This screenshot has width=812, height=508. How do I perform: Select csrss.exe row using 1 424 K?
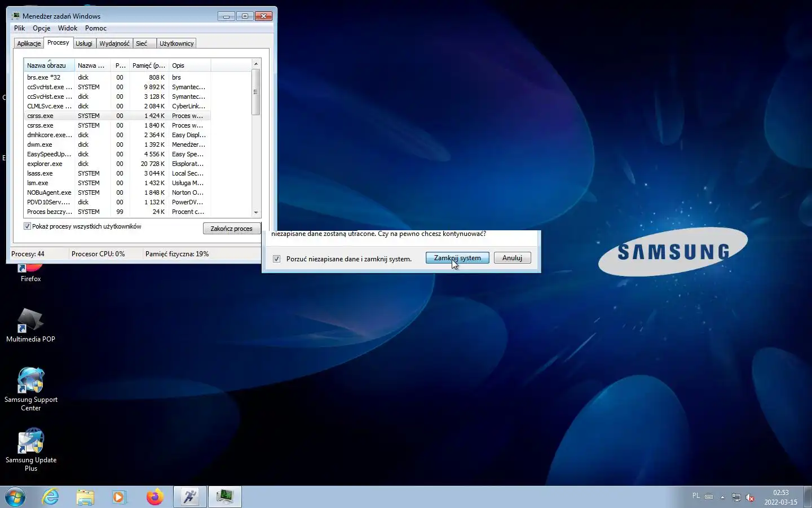tap(117, 116)
